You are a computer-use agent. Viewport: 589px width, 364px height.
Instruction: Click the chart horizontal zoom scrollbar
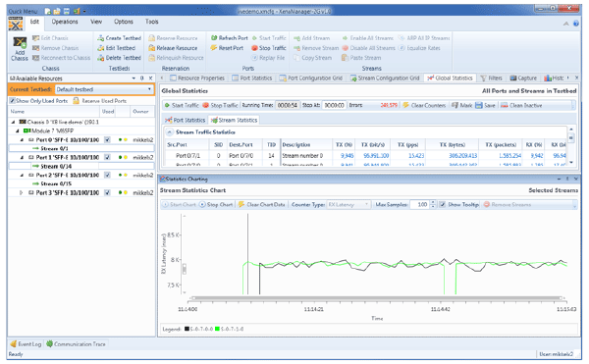pyautogui.click(x=377, y=298)
